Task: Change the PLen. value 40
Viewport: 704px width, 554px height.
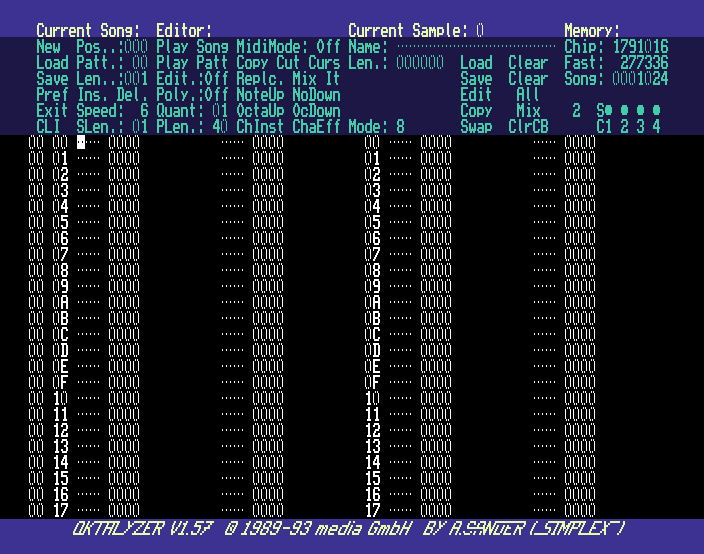Action: (220, 127)
